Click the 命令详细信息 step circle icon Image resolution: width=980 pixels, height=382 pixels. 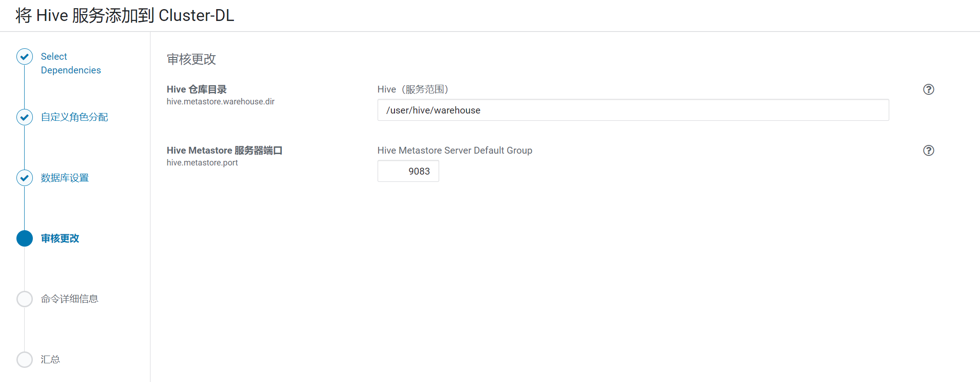tap(25, 299)
